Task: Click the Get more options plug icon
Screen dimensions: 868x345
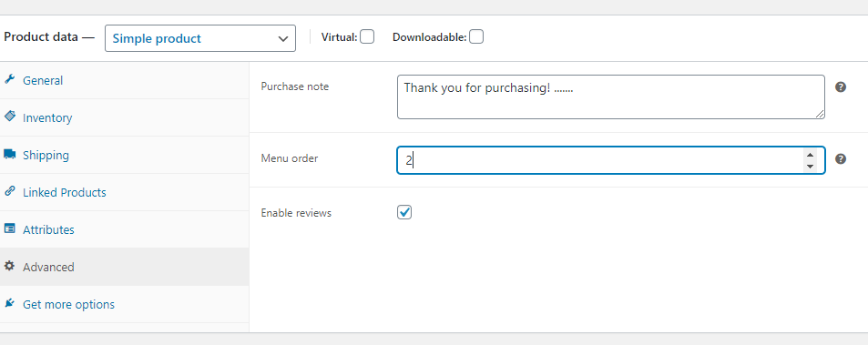Action: tap(9, 303)
